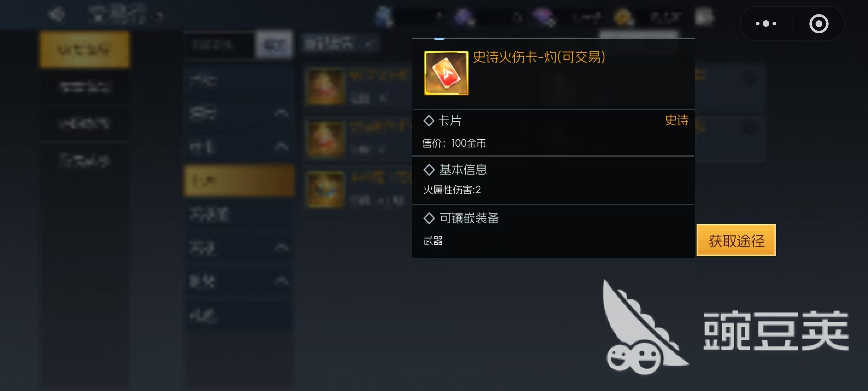Viewport: 868px width, 391px height.
Task: Select the highlighted gold tab in left sidebar
Action: (x=85, y=50)
